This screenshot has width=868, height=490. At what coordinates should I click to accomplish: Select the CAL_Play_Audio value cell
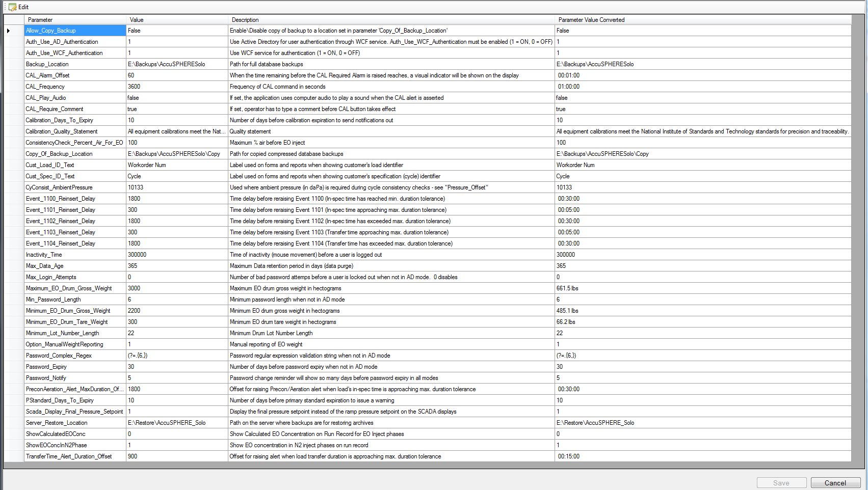(177, 98)
